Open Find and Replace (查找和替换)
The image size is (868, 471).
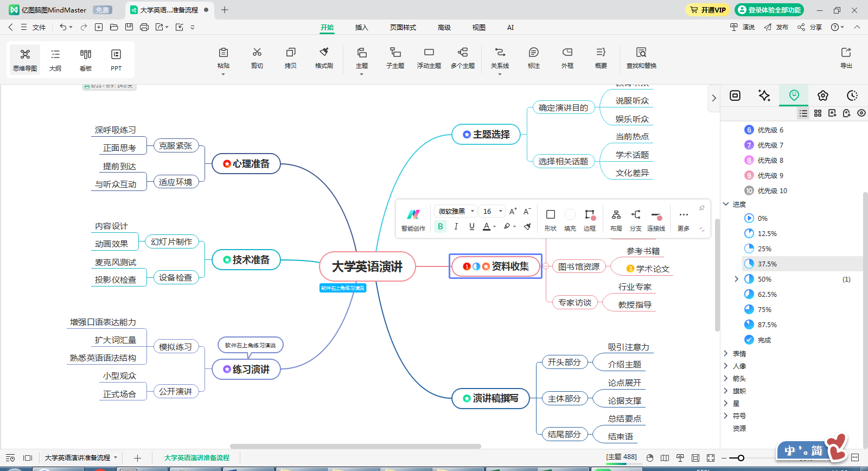[x=641, y=58]
